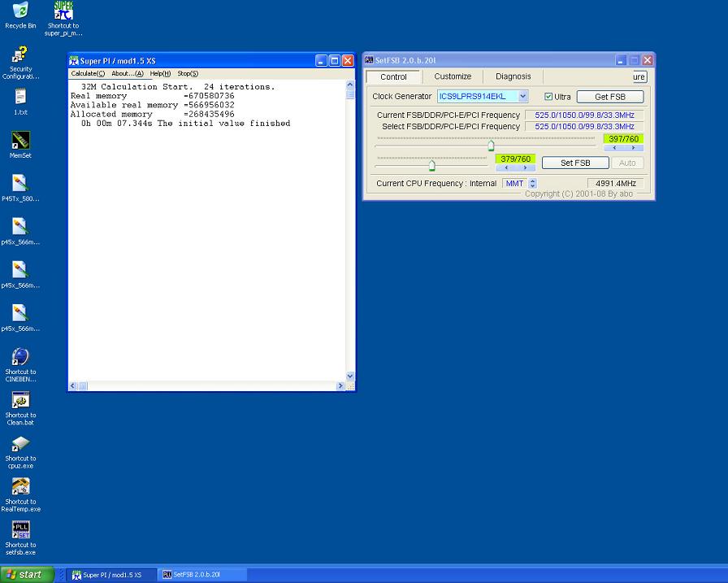Click Super PI horizontal scrollbar left arrow
This screenshot has width=728, height=583.
pos(73,385)
